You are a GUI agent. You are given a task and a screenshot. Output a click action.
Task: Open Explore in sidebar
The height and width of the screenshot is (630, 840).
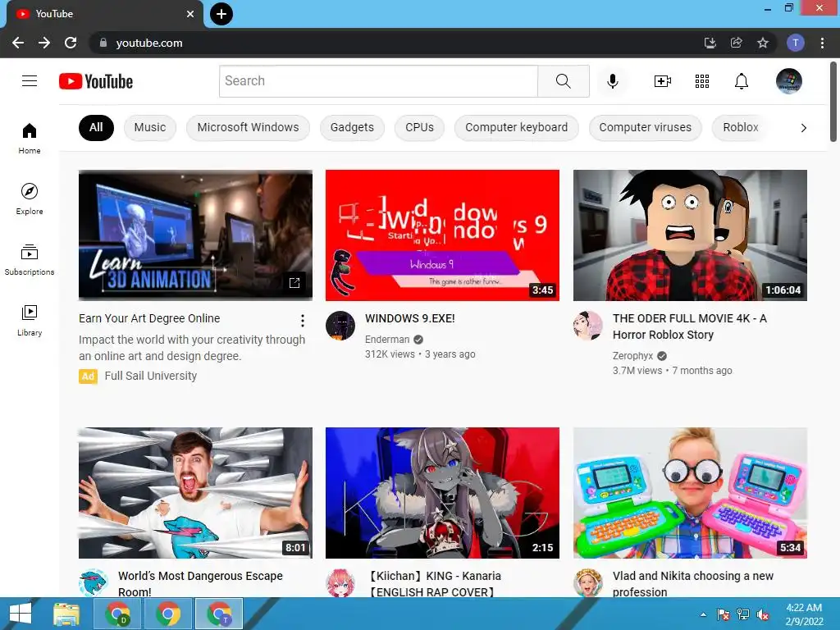[x=30, y=199]
